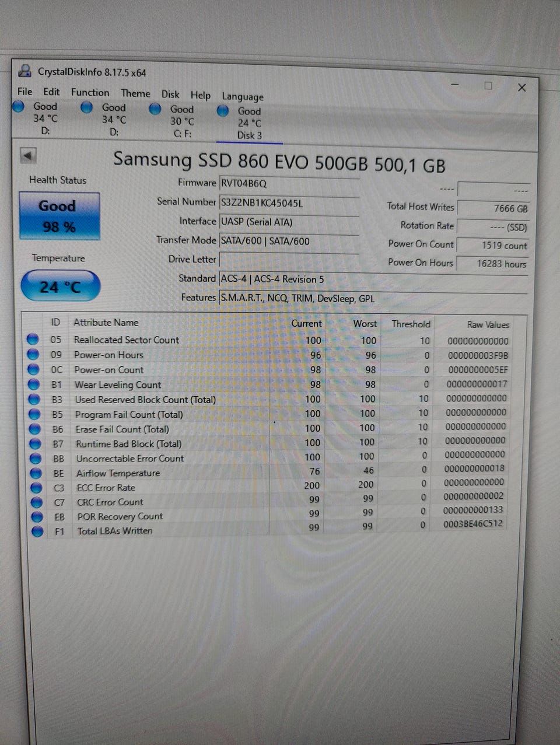Screen dimensions: 560x745
Task: Click the Firmware field RVT04B6Q
Action: 289,183
